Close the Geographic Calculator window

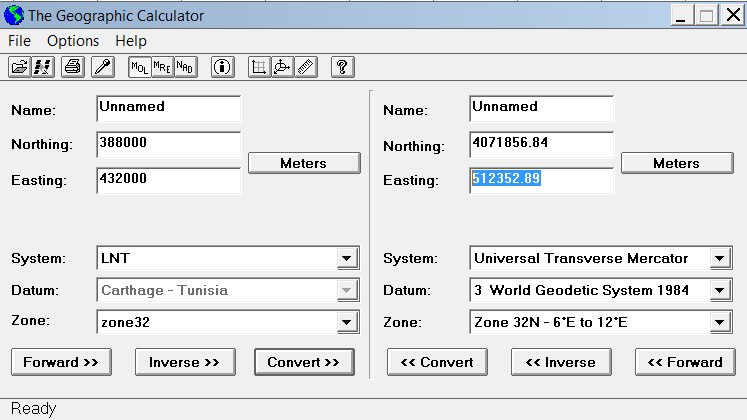click(x=733, y=15)
